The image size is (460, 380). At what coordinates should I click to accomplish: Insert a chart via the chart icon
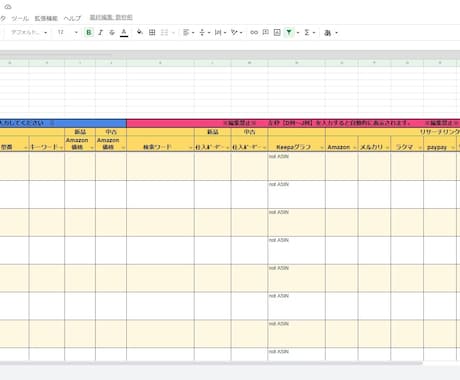click(277, 32)
